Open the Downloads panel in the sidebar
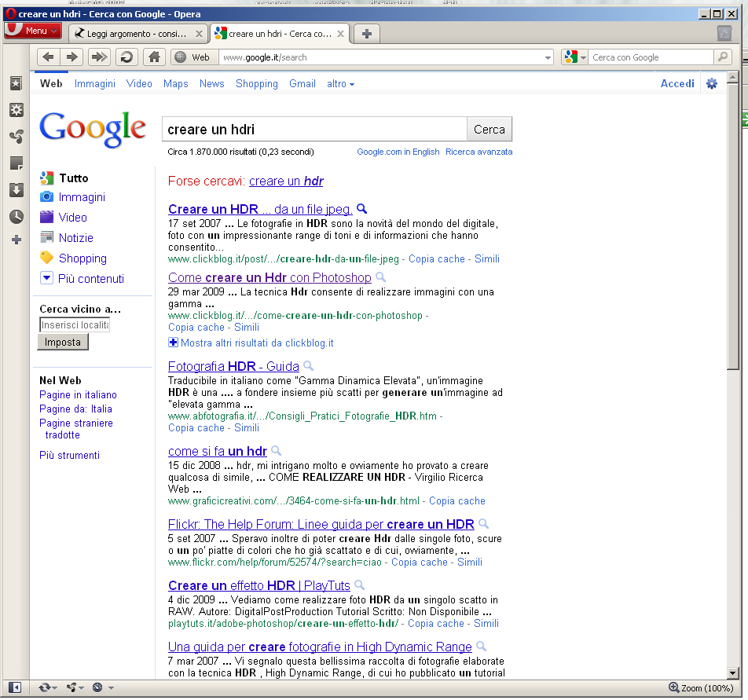This screenshot has height=700, width=748. click(x=16, y=190)
